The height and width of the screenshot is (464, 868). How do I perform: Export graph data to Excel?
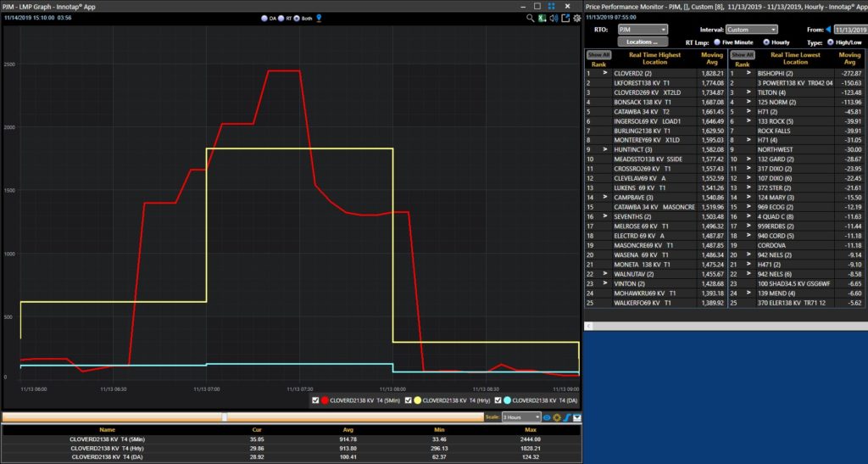coord(542,19)
